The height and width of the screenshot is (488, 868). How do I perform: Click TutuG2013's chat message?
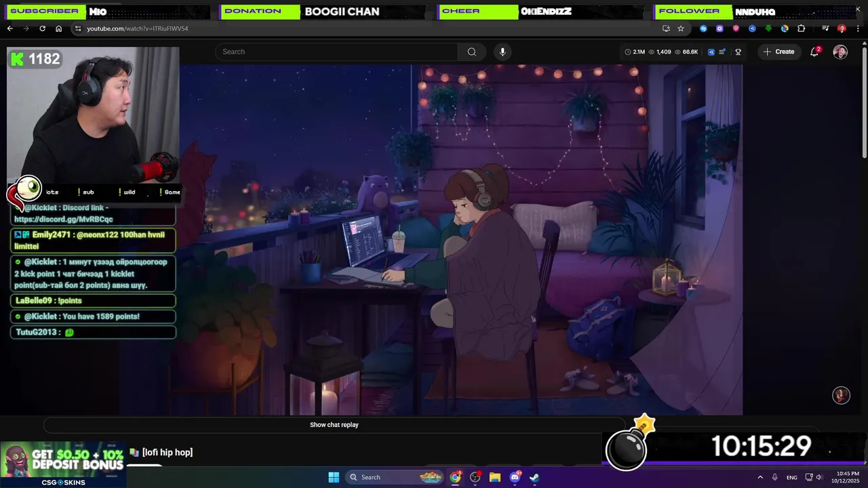tap(94, 332)
